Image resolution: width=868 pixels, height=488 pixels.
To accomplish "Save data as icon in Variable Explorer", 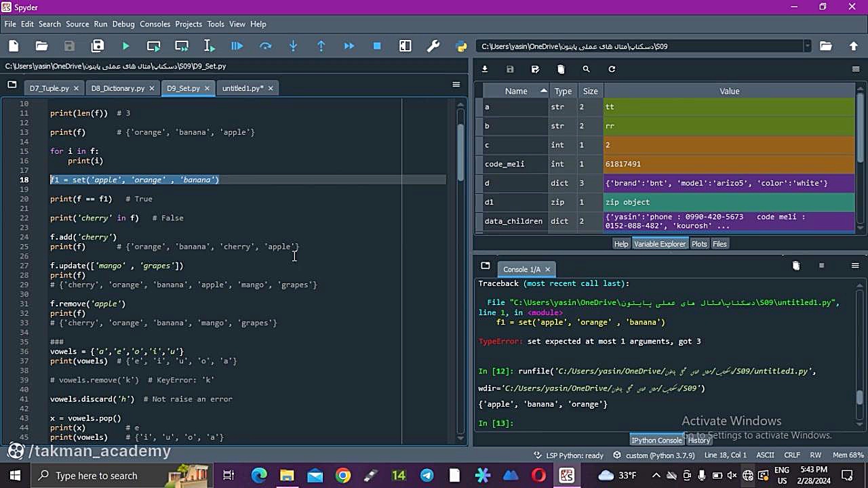I will (535, 69).
